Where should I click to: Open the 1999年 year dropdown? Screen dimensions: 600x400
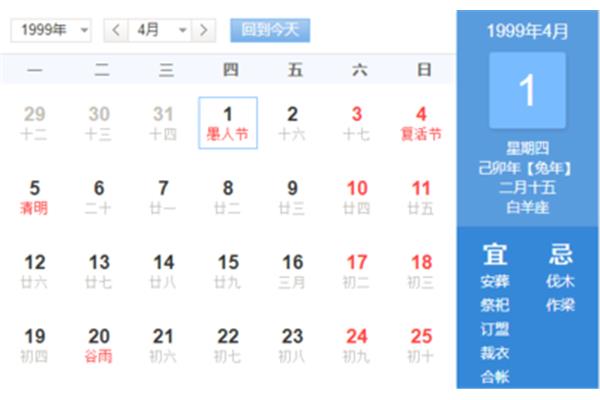click(x=51, y=30)
